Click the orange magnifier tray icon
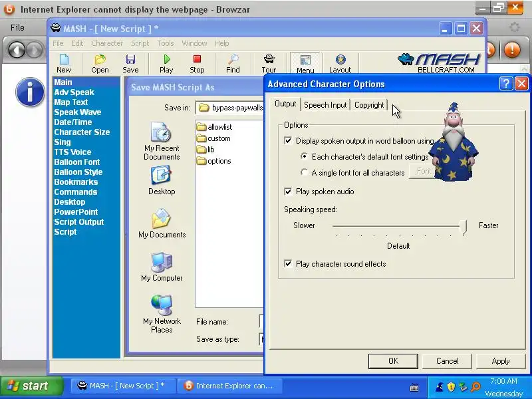This screenshot has height=399, width=532. point(475,386)
